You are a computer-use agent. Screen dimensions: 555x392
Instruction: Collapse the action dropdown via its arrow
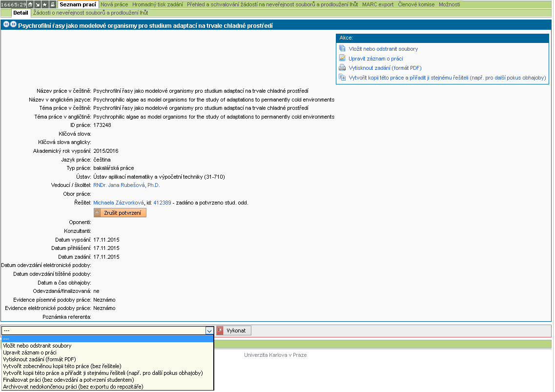209,330
